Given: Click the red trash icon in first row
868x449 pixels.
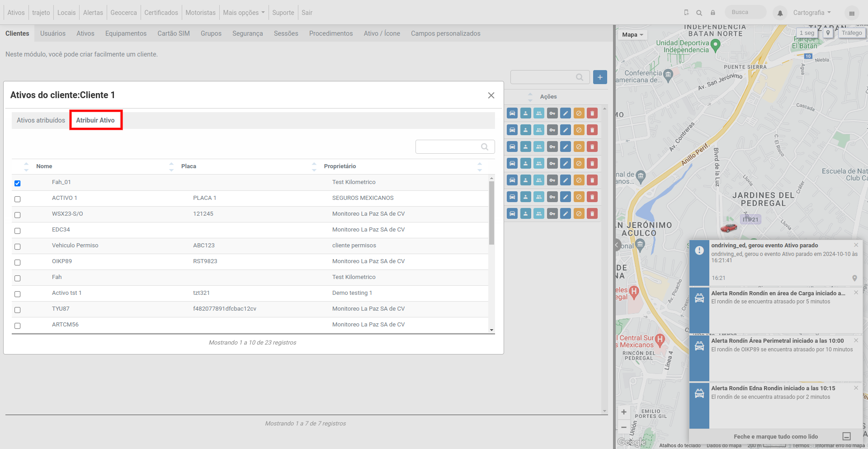Looking at the screenshot, I should coord(592,113).
